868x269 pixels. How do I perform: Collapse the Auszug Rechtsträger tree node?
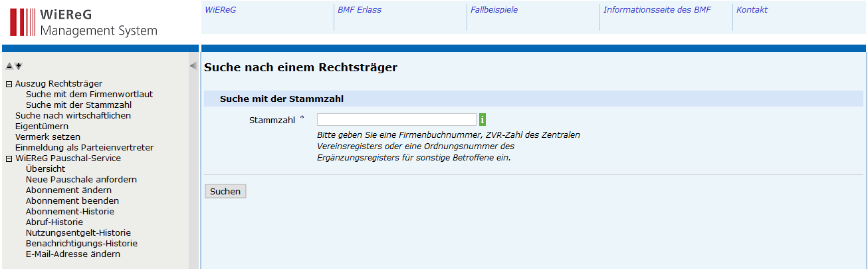pyautogui.click(x=9, y=84)
